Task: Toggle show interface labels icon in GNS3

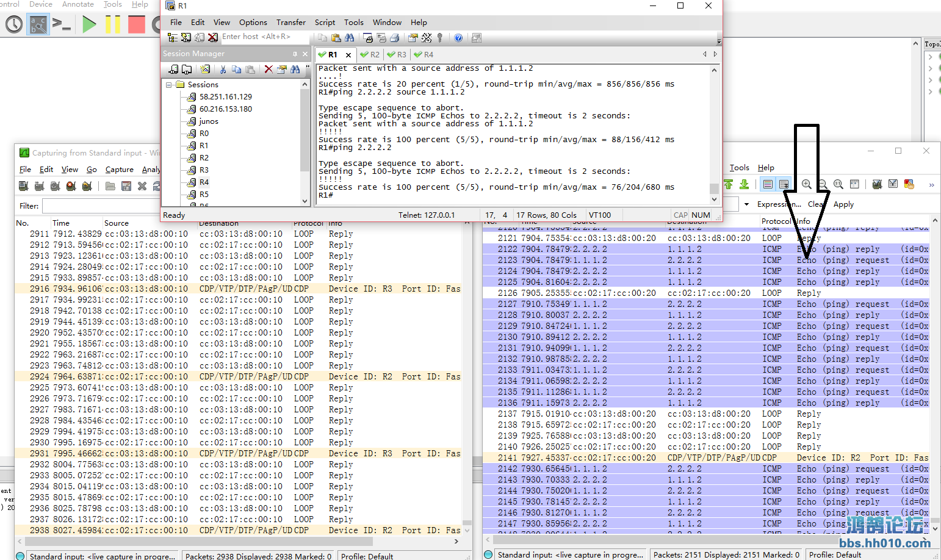Action: pyautogui.click(x=38, y=24)
